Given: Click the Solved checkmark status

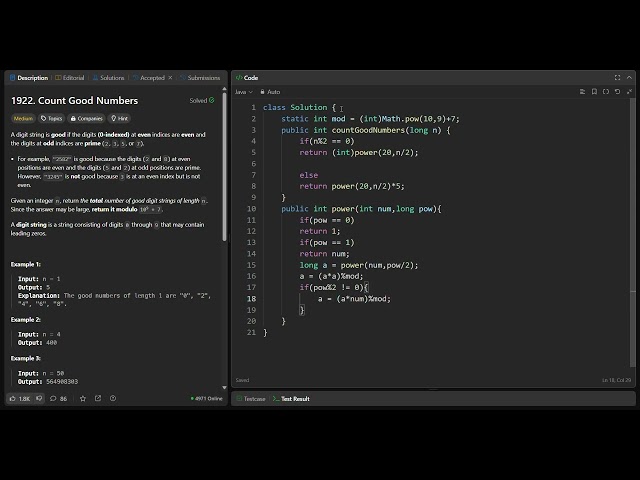Looking at the screenshot, I should point(202,100).
